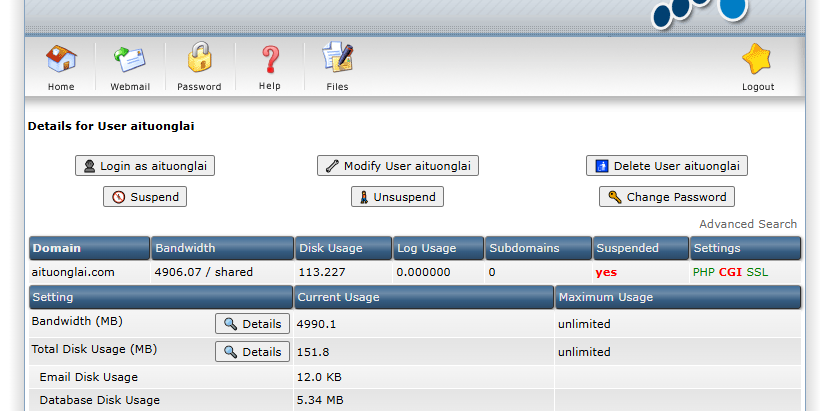The height and width of the screenshot is (411, 820).
Task: Open the Webmail envelope icon
Action: click(130, 59)
